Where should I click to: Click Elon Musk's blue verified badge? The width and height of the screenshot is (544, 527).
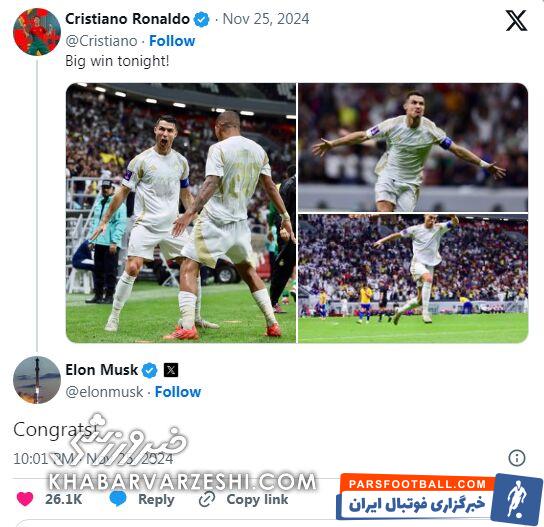150,371
